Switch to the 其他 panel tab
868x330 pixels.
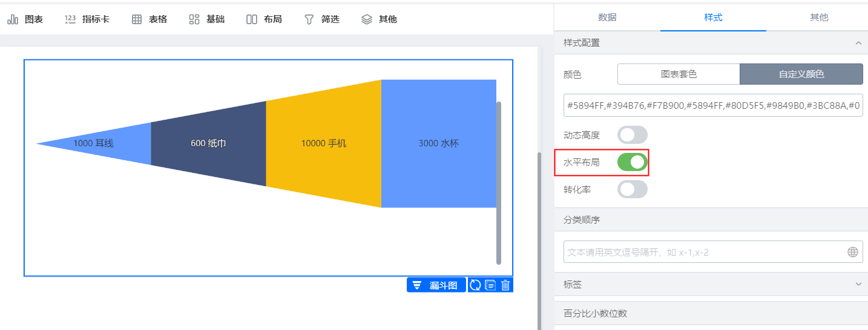(x=819, y=18)
